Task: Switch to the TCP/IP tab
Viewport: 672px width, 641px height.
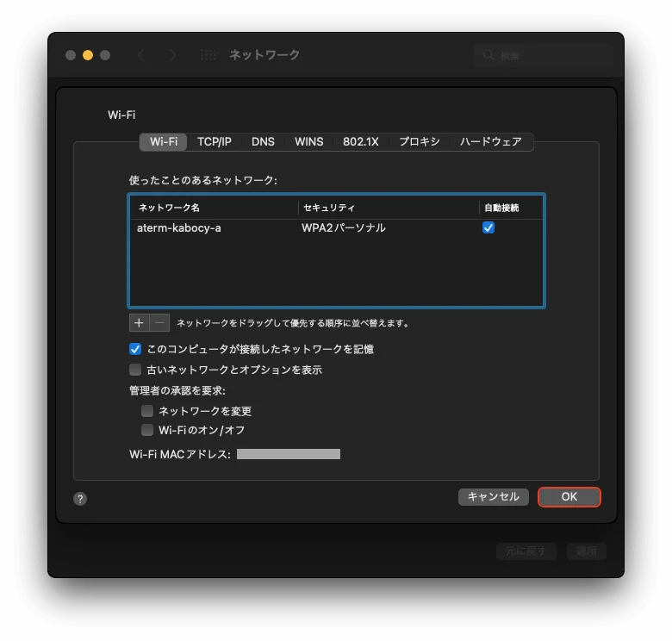Action: tap(214, 141)
